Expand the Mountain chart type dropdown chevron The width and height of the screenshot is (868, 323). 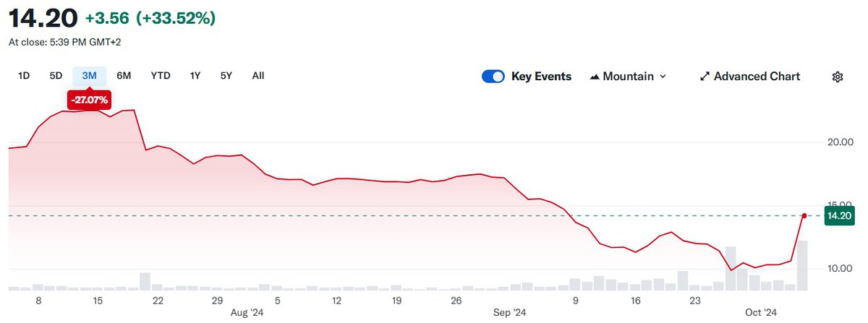point(663,77)
